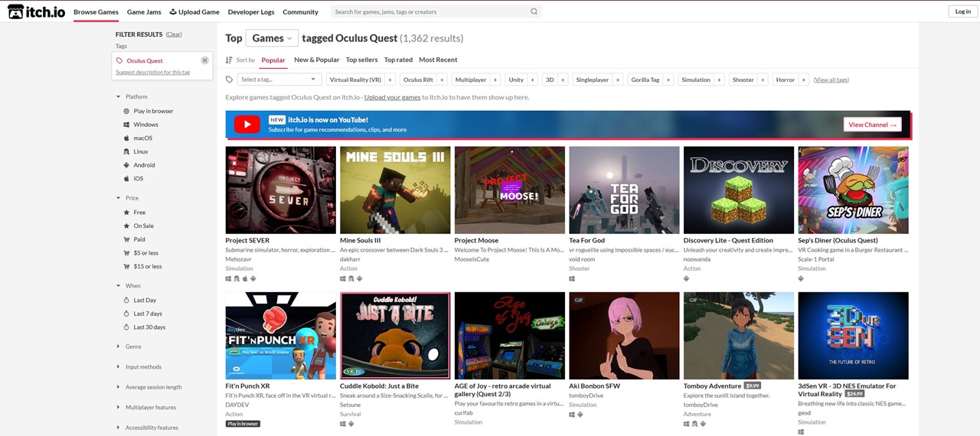980x436 pixels.
Task: Remove the Oculus Quest tag filter
Action: (204, 60)
